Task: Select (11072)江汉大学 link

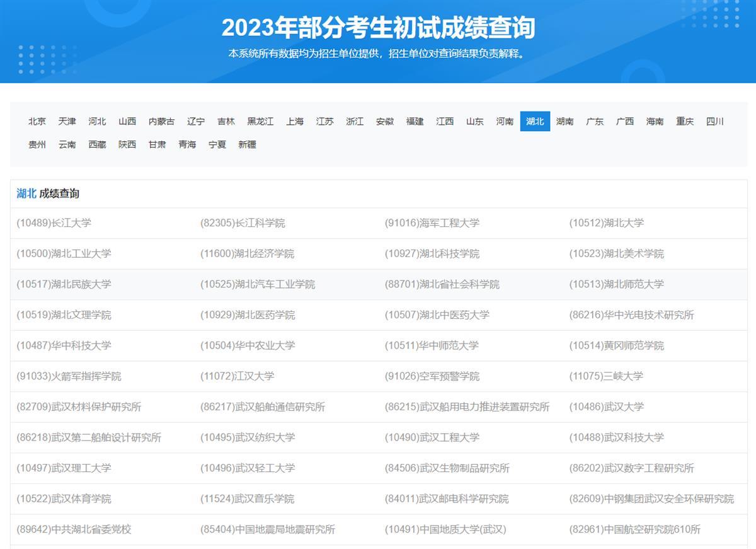Action: pos(238,376)
